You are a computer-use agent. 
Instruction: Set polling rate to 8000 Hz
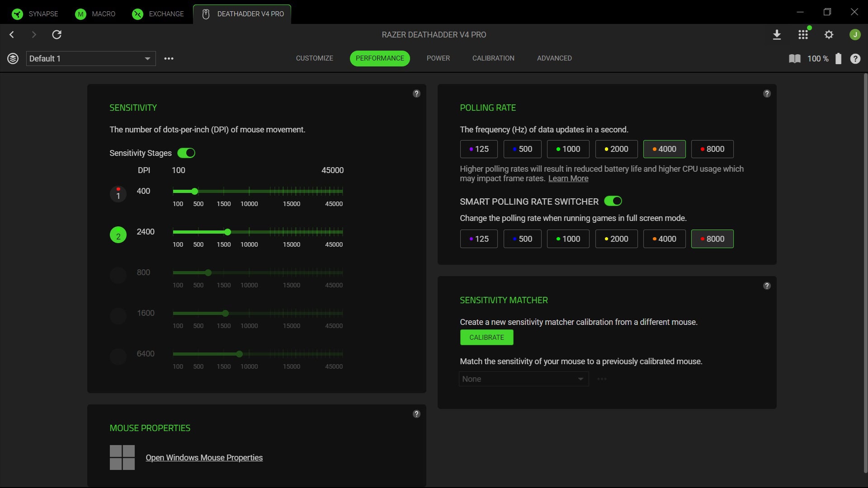[712, 149]
